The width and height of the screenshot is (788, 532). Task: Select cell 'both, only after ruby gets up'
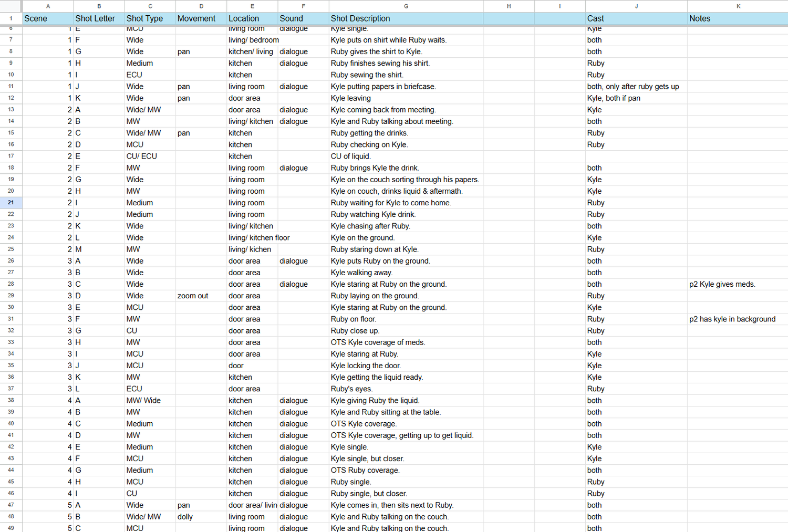coord(636,87)
